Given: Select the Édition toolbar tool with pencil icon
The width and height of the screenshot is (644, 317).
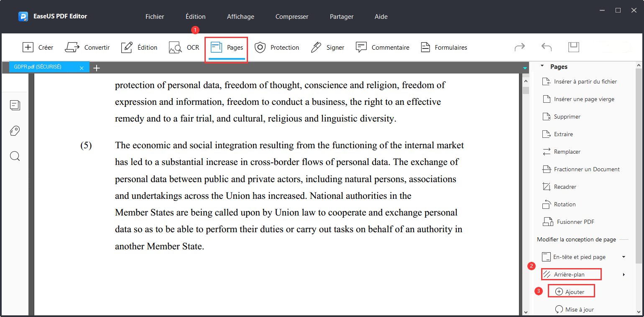Looking at the screenshot, I should (x=139, y=47).
